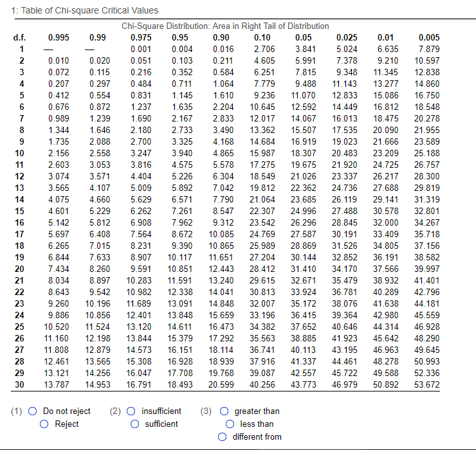Click the d.f. row label 15

pyautogui.click(x=19, y=212)
